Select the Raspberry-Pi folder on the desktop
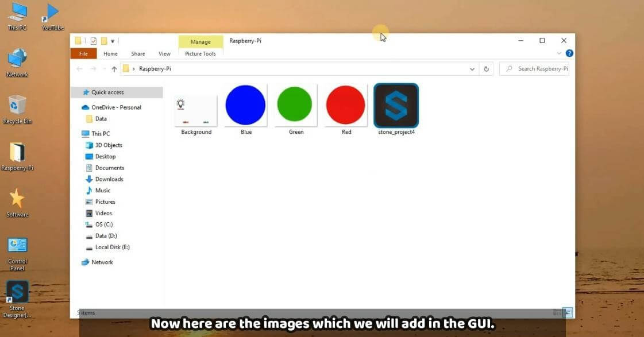644x337 pixels. click(17, 156)
